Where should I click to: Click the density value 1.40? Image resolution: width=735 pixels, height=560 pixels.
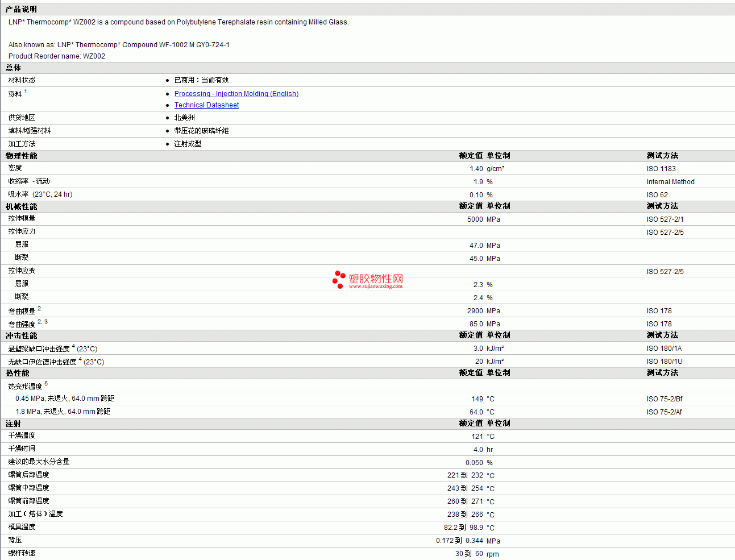pos(476,169)
